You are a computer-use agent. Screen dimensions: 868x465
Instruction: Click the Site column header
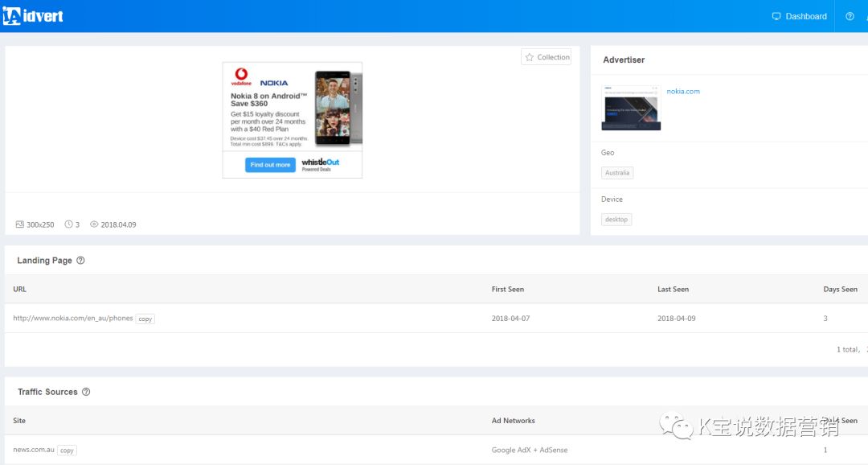[x=19, y=421]
